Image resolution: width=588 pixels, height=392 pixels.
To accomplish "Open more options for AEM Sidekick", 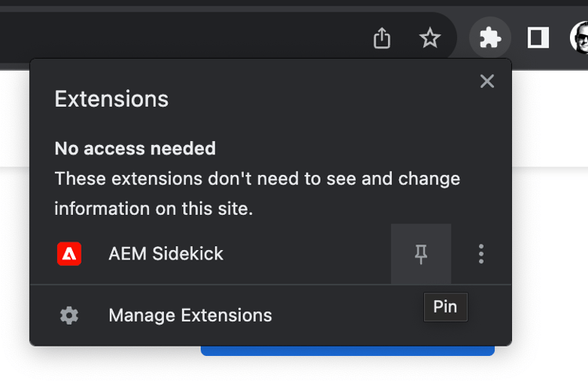I will (x=481, y=254).
